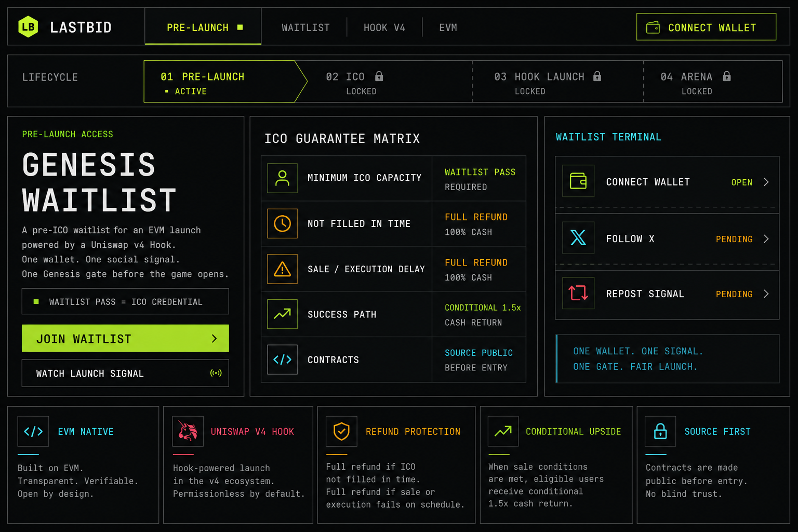Screen dimensions: 798x532
Task: Click the CONDITIONAL 1.5x cell
Action: [479, 314]
